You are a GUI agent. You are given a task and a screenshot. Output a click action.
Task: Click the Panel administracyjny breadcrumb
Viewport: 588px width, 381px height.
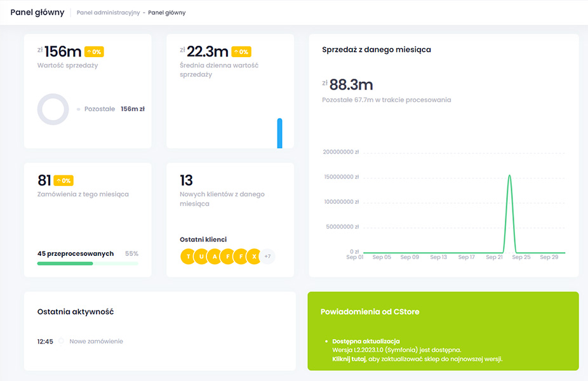pos(108,13)
